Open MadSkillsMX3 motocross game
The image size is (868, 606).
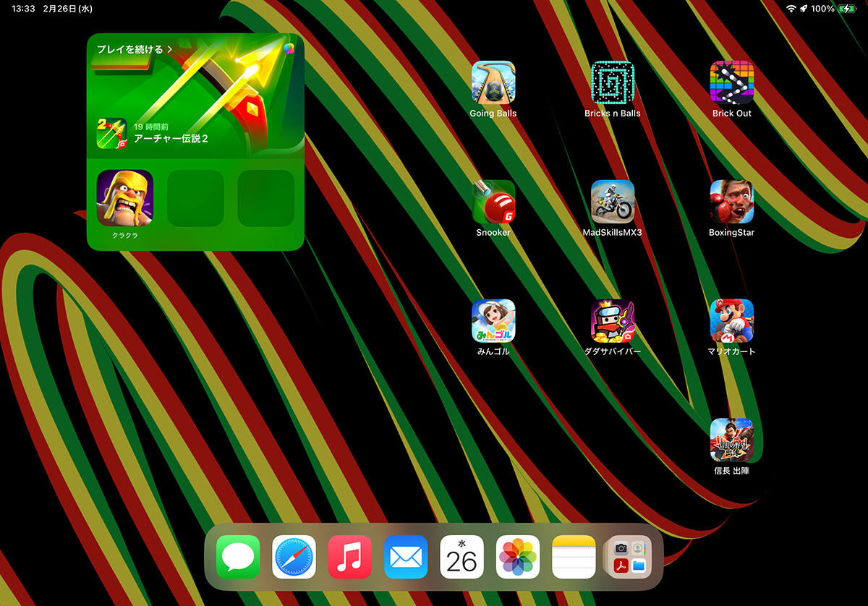(613, 202)
